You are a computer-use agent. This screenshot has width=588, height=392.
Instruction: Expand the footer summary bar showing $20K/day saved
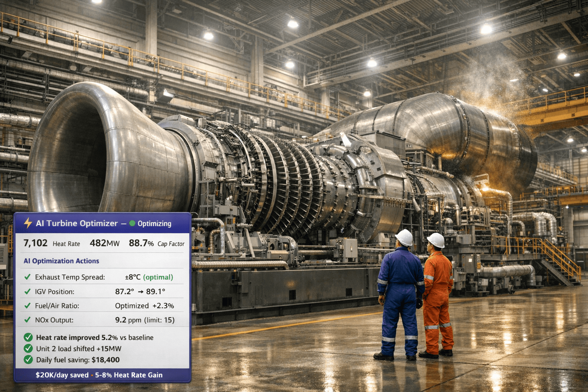(99, 375)
